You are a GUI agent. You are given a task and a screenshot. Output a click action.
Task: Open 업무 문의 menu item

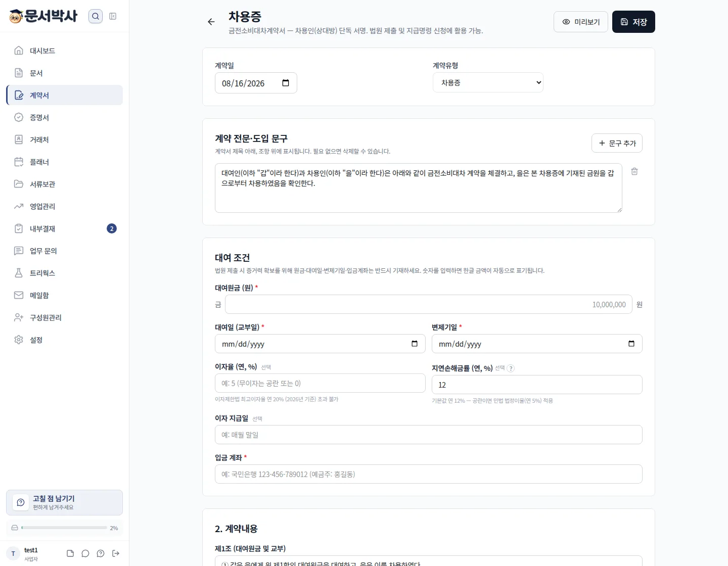(65, 251)
